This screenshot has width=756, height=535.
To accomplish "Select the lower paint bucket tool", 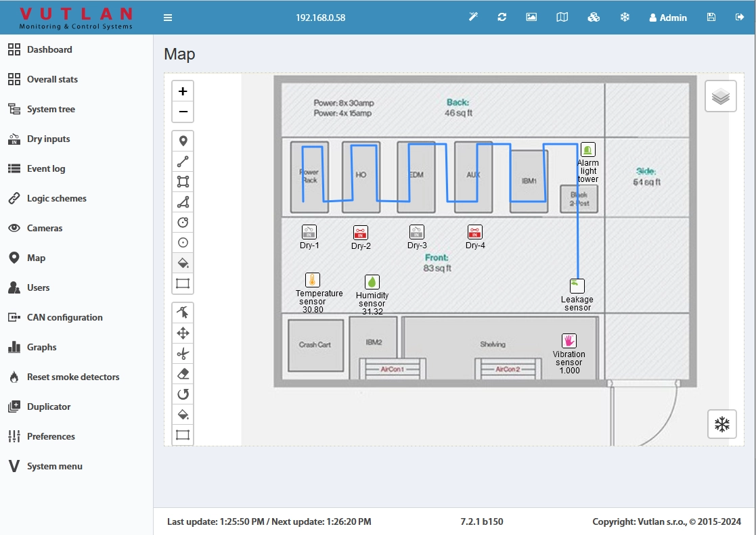I will pyautogui.click(x=183, y=415).
